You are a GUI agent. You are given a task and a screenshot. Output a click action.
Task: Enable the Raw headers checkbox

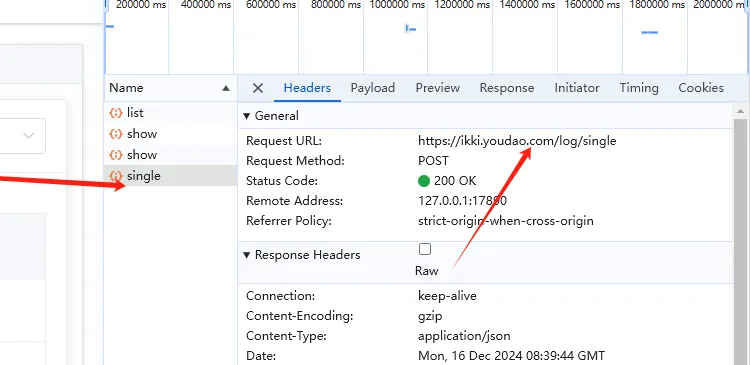[425, 249]
